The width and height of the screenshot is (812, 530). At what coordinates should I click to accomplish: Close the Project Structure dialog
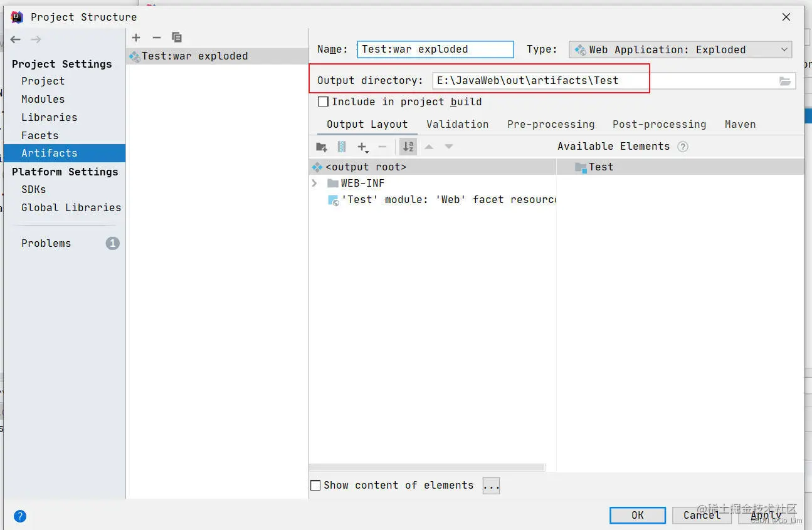786,18
